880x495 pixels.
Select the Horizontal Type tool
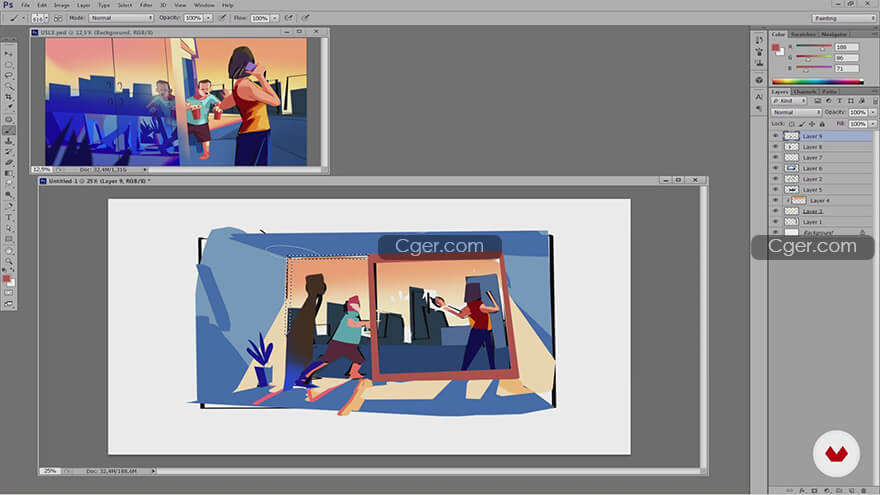click(8, 217)
